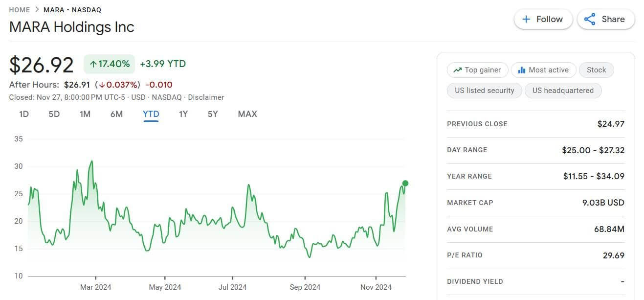Screen dimensions: 644x300
Task: Click the Most active bar chart icon
Action: pyautogui.click(x=521, y=70)
